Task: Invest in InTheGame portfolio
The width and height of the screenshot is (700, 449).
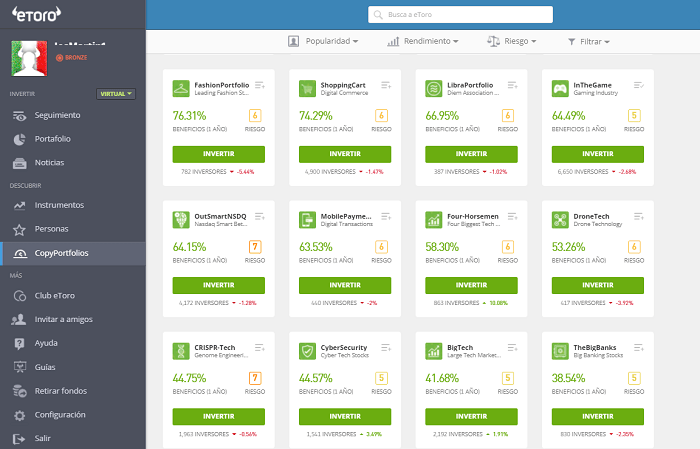Action: tap(598, 154)
